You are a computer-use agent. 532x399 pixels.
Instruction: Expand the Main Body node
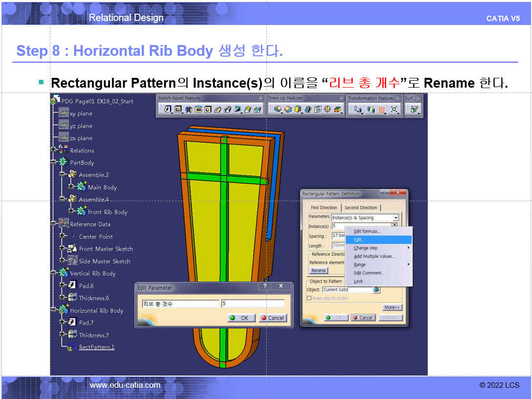pos(71,187)
